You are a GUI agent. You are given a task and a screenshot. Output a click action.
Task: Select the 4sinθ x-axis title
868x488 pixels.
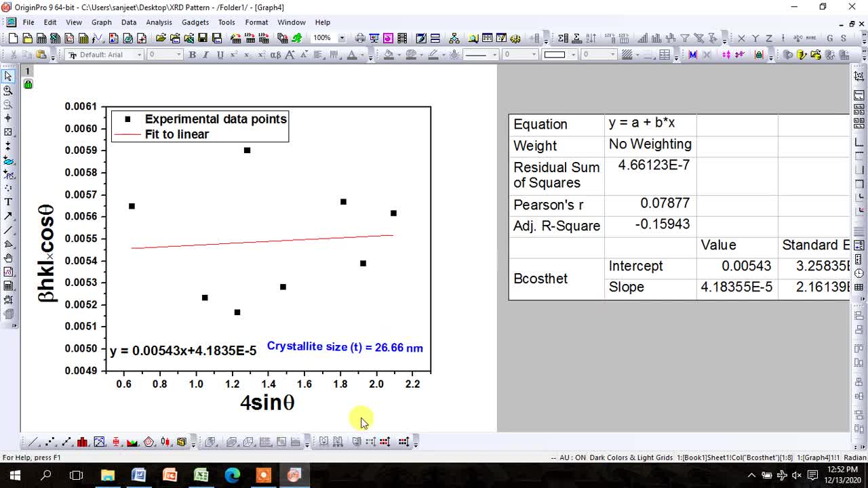tap(267, 403)
